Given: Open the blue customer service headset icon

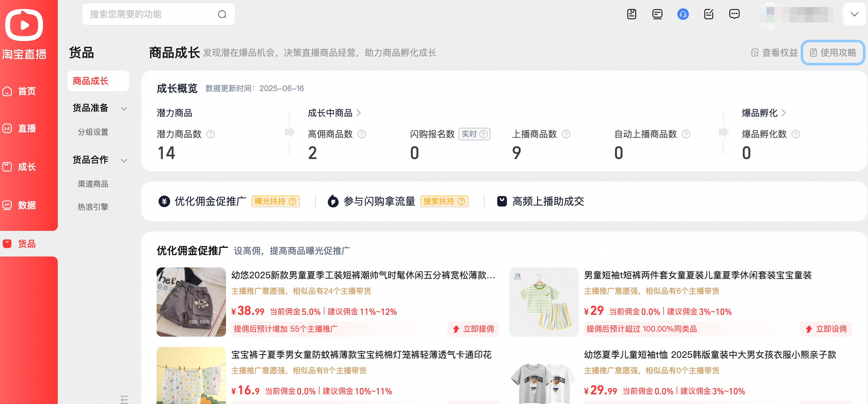Looking at the screenshot, I should (683, 14).
